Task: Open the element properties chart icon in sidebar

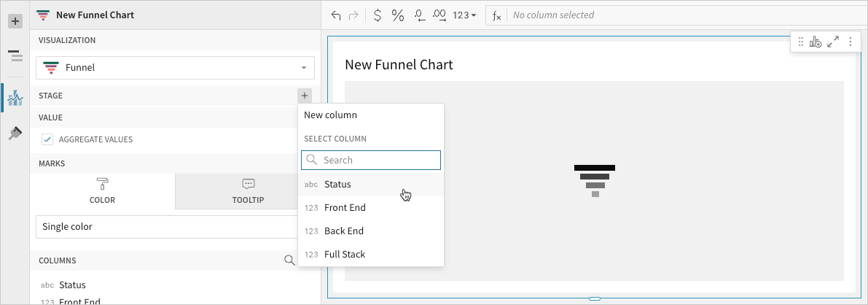Action: tap(15, 97)
